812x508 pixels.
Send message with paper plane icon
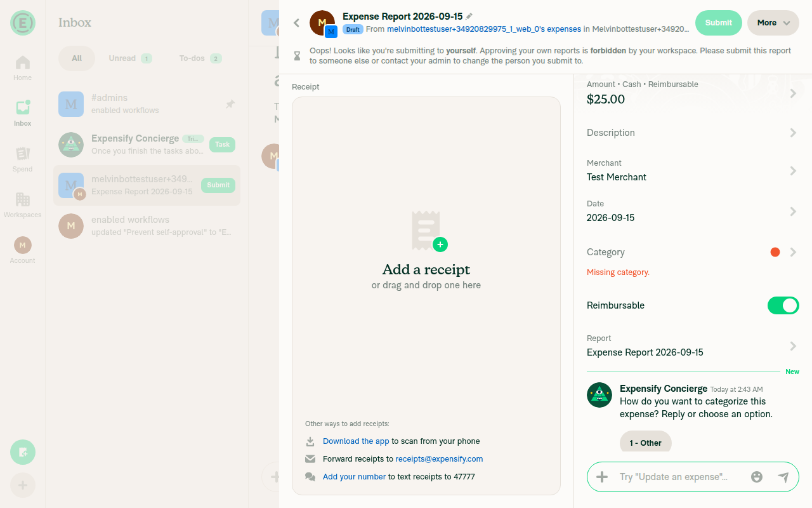click(783, 477)
